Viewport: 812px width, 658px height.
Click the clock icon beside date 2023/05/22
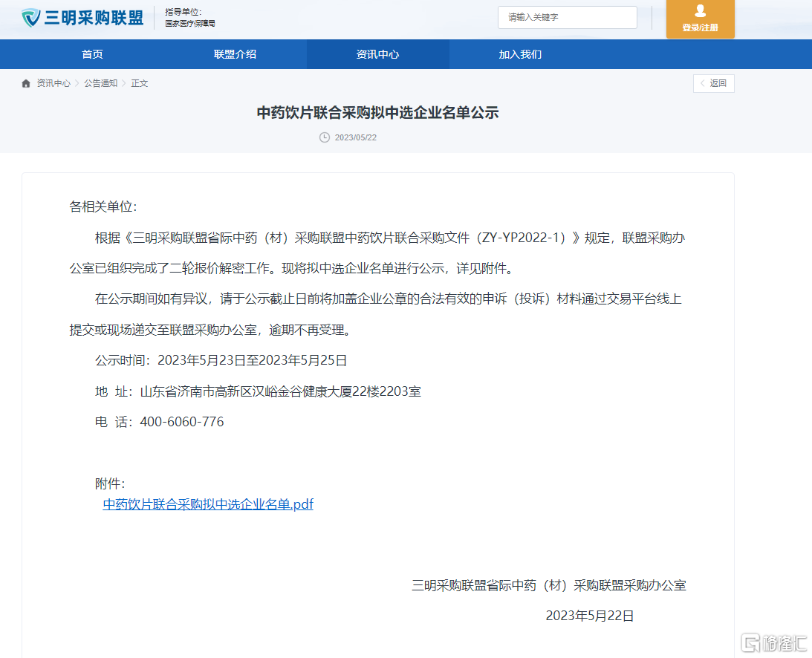tap(324, 137)
